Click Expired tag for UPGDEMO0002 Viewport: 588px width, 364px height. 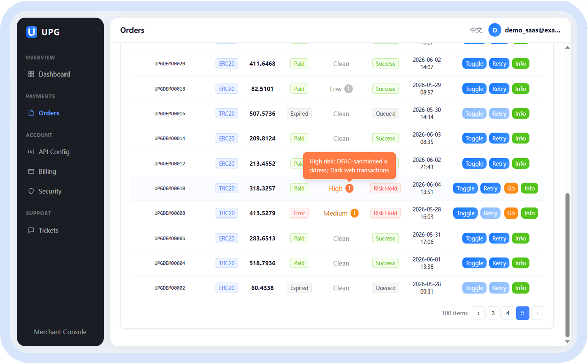(299, 288)
